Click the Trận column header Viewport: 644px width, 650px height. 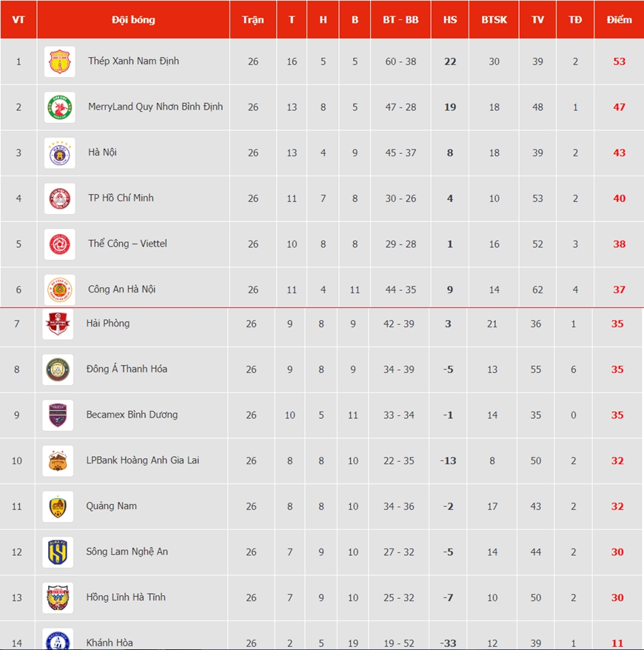pos(253,19)
